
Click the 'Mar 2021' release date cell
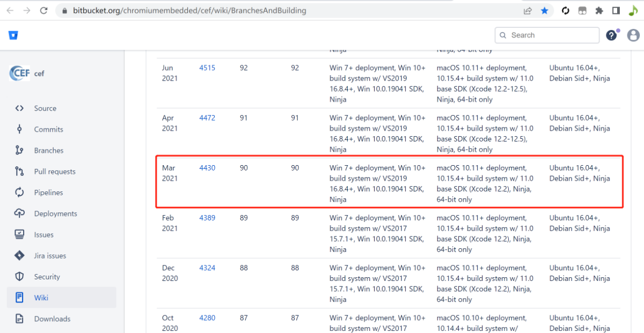point(170,173)
